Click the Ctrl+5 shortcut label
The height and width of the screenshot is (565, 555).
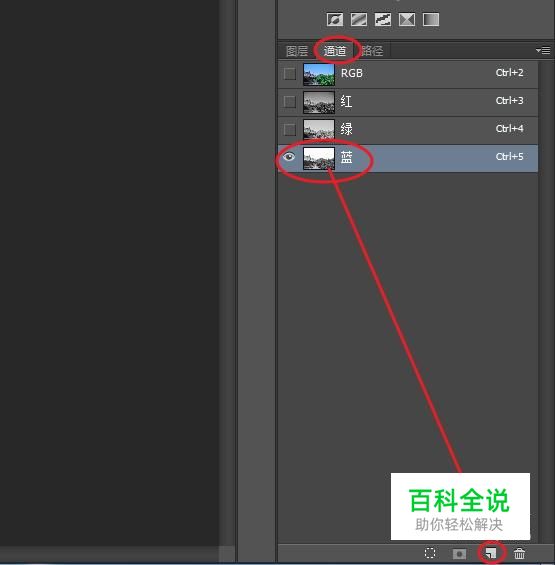coord(509,157)
